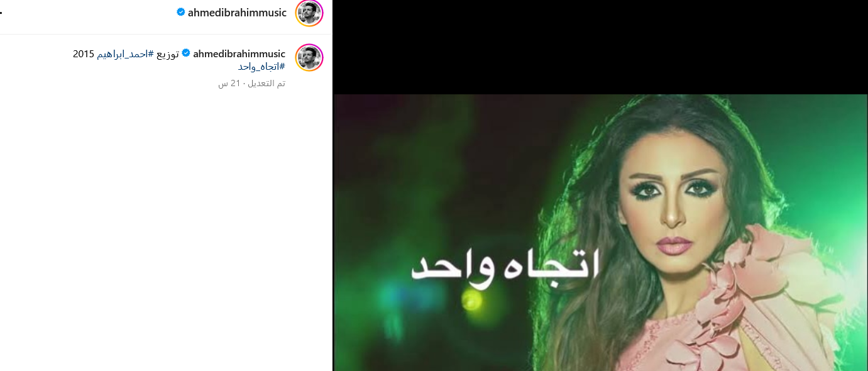
Task: Click the verified badge beside the header username
Action: click(181, 12)
